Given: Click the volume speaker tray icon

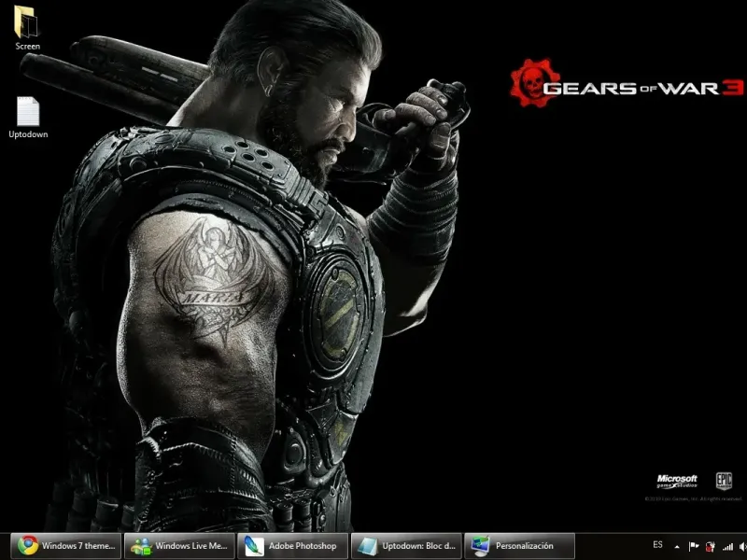Looking at the screenshot, I should pos(742,546).
